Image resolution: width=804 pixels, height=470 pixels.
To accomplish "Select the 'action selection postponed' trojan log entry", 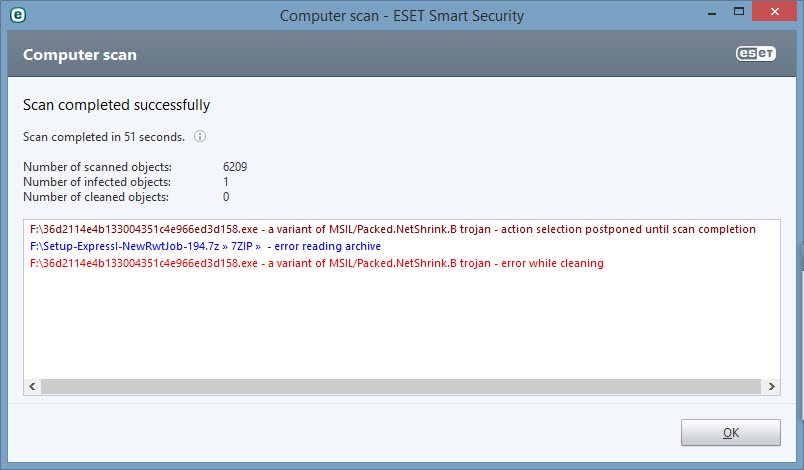I will 393,229.
